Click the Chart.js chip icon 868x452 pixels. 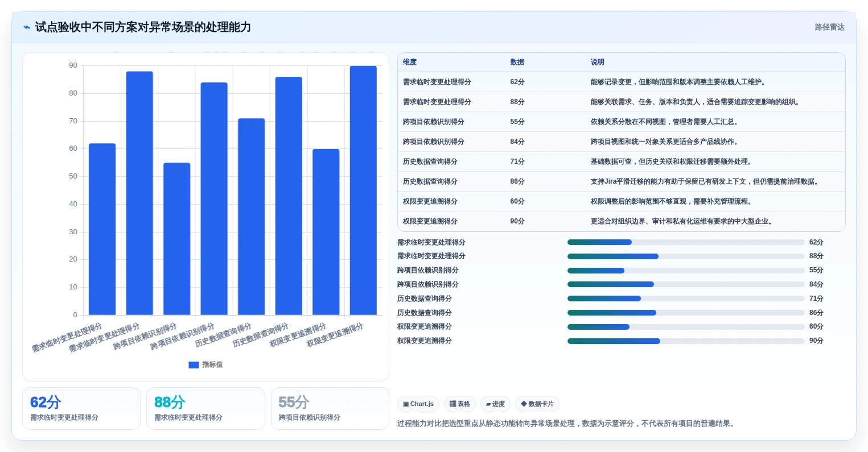click(x=406, y=404)
